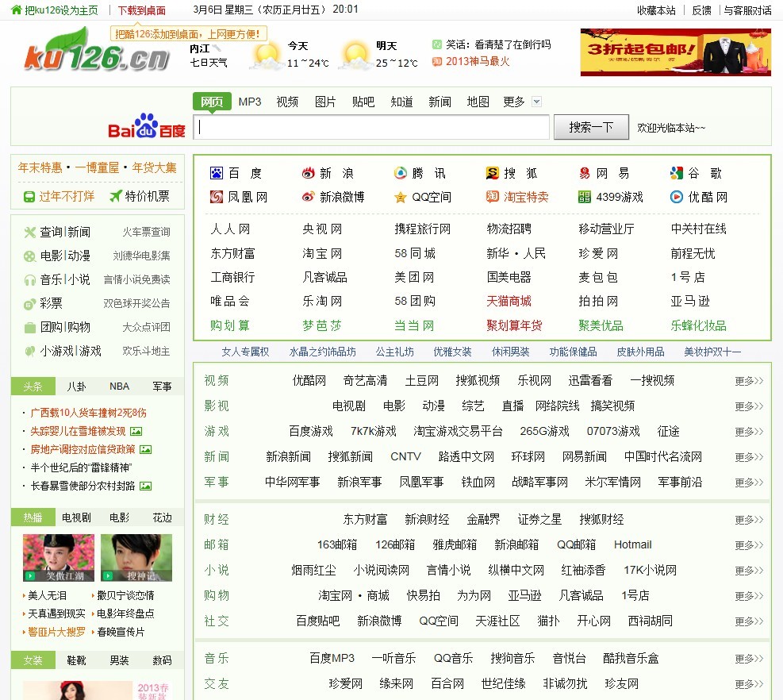The image size is (783, 700).
Task: Click the Google colored icon beside 谷歌
Action: [x=677, y=172]
